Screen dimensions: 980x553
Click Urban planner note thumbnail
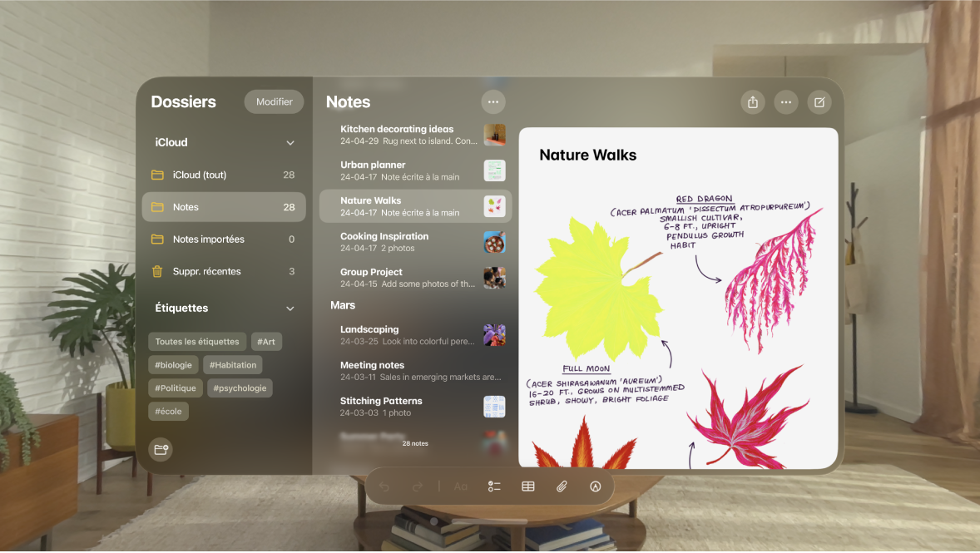494,170
